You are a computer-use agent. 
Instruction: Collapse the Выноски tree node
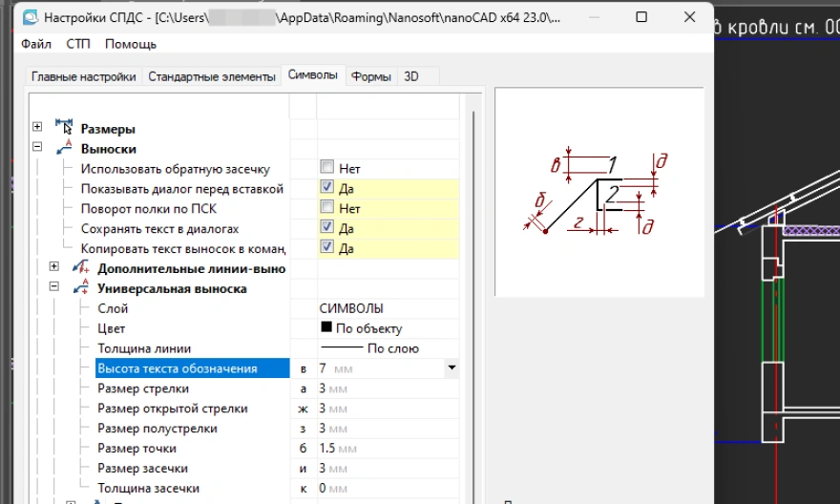pyautogui.click(x=37, y=148)
